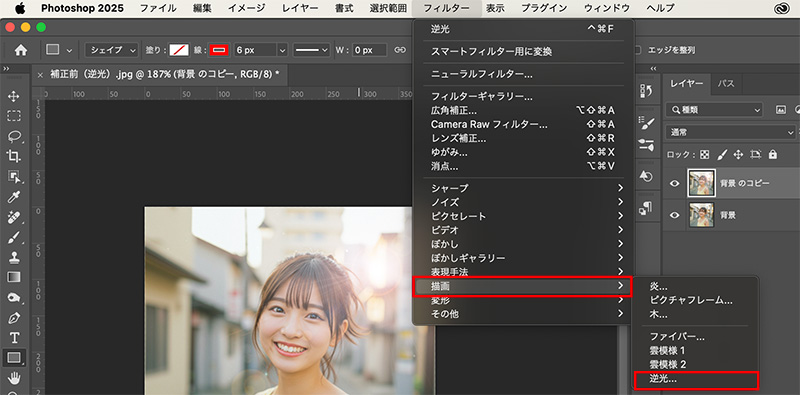
Task: Expand the その他 submenu
Action: [523, 314]
